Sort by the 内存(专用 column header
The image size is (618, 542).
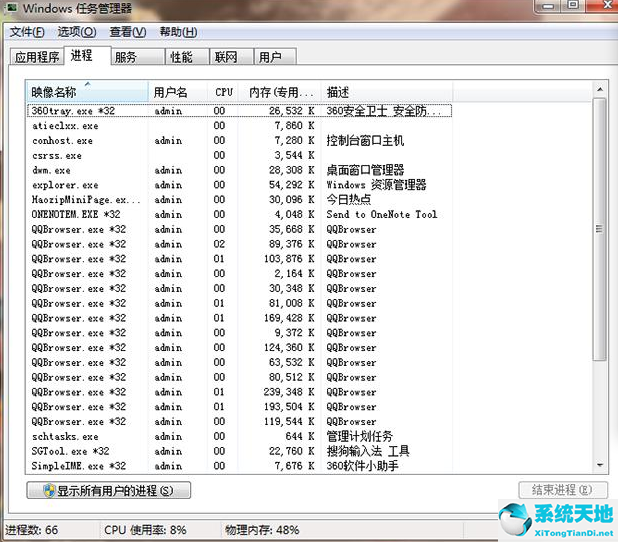click(x=280, y=92)
